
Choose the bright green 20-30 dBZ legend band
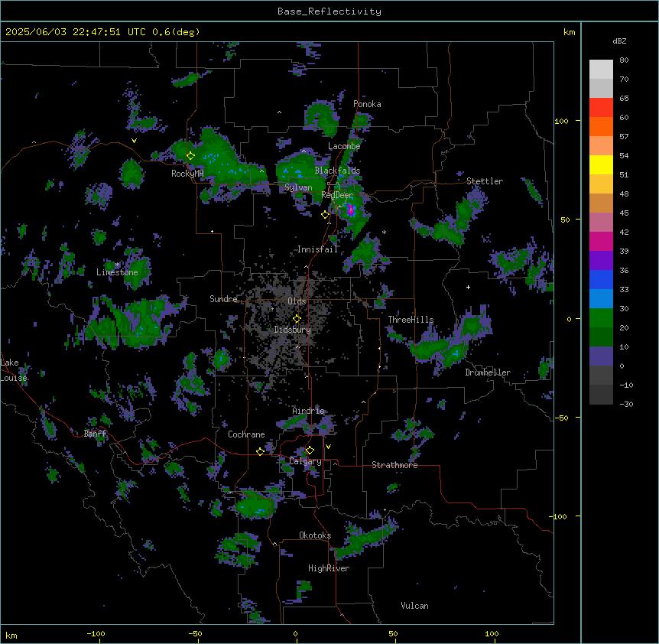tap(601, 318)
